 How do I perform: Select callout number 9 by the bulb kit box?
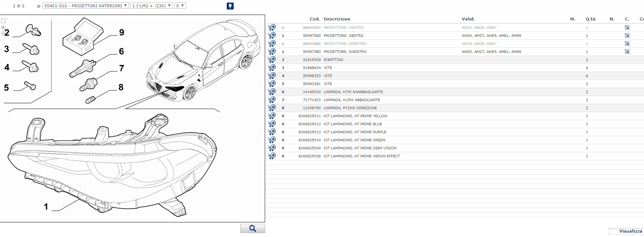[x=122, y=33]
